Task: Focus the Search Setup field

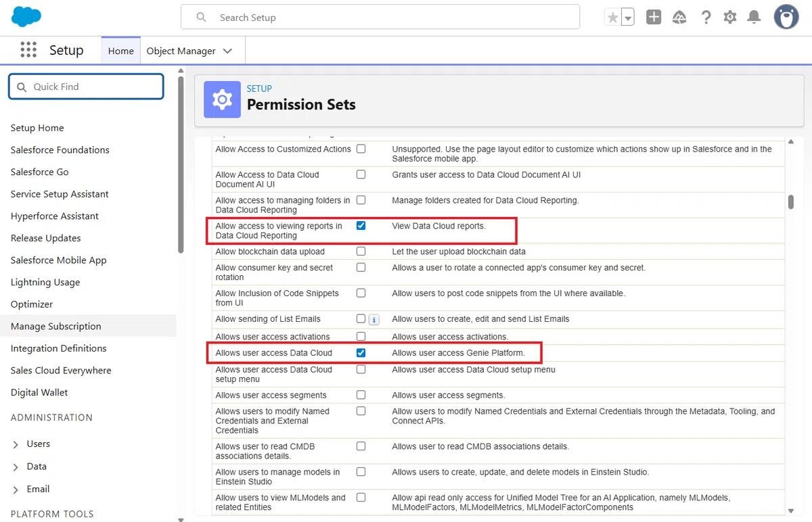Action: 380,17
